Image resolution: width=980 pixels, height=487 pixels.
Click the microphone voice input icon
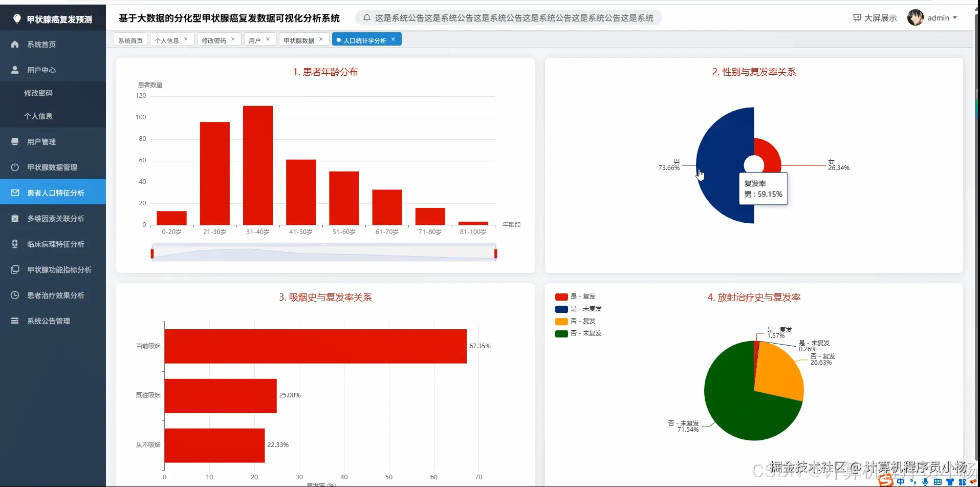(925, 482)
